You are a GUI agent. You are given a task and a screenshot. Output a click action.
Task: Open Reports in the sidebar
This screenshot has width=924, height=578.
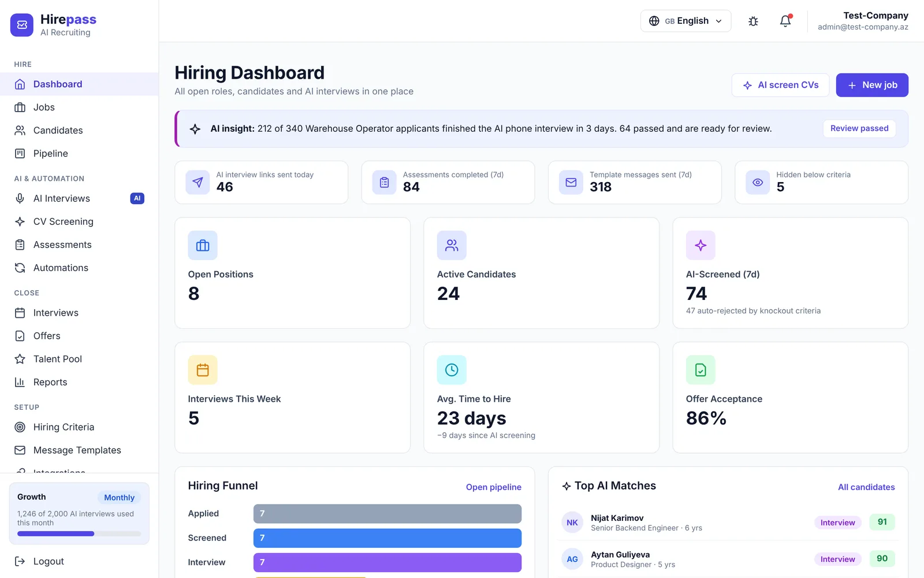pyautogui.click(x=79, y=383)
